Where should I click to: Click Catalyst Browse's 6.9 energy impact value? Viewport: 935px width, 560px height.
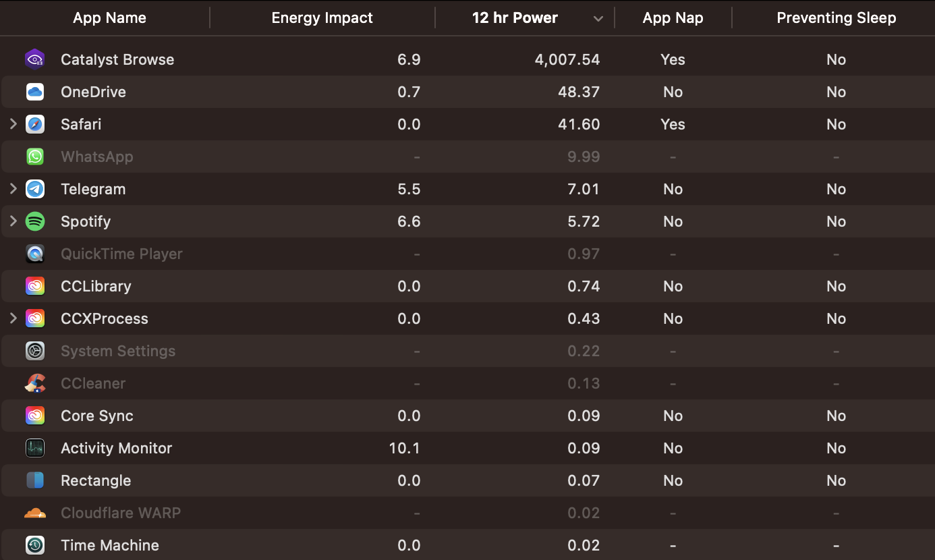pyautogui.click(x=409, y=59)
